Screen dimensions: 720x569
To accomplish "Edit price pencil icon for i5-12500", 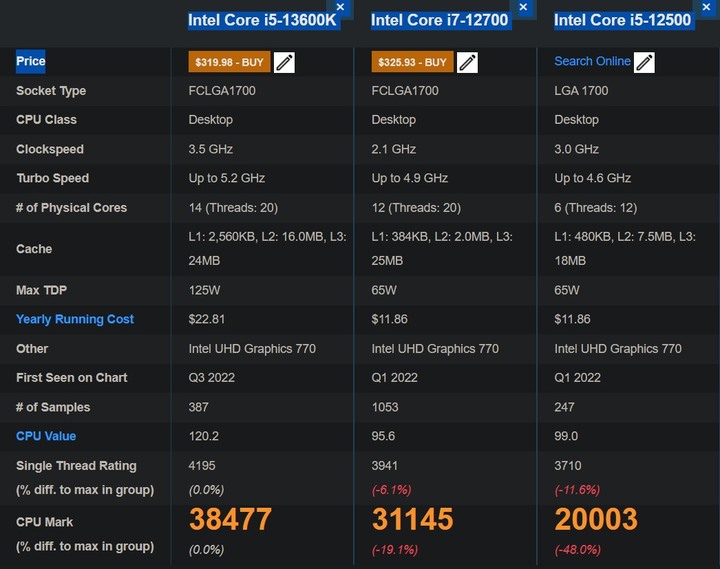I will point(644,62).
